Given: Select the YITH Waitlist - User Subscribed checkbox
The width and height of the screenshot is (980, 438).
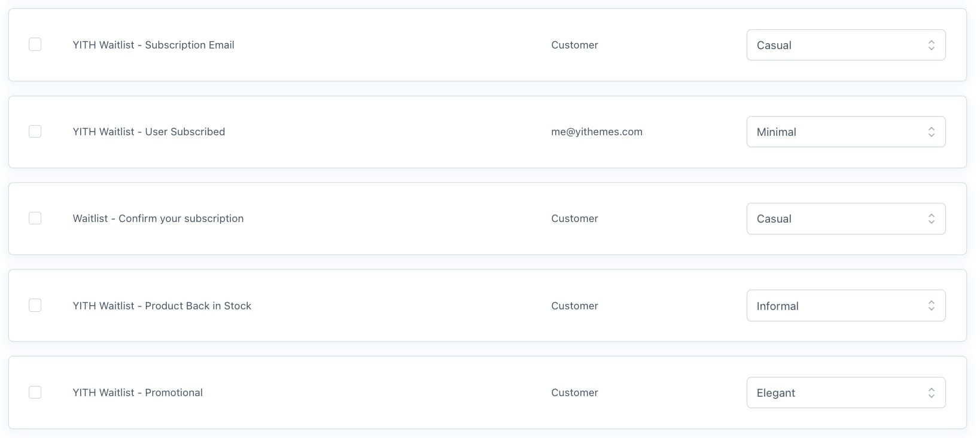Looking at the screenshot, I should [x=35, y=132].
